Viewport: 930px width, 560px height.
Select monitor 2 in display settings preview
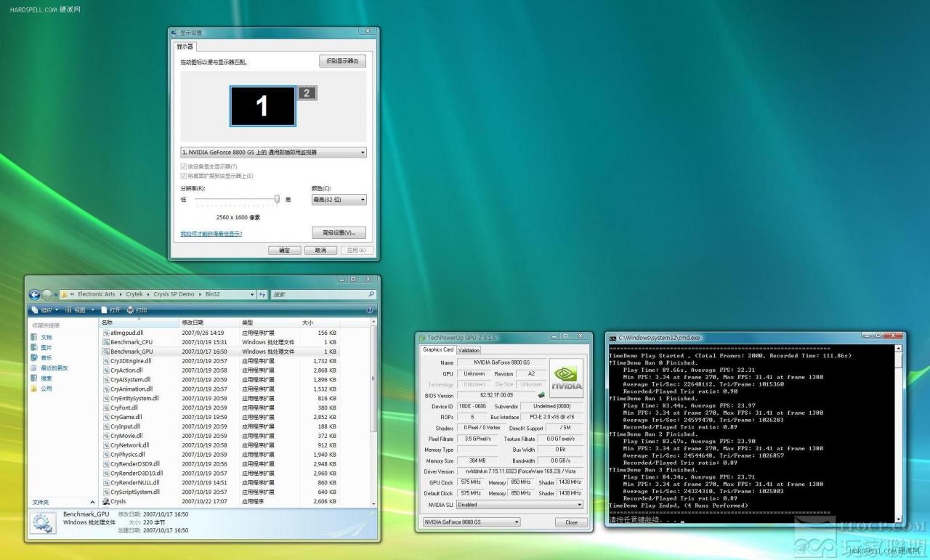point(307,93)
